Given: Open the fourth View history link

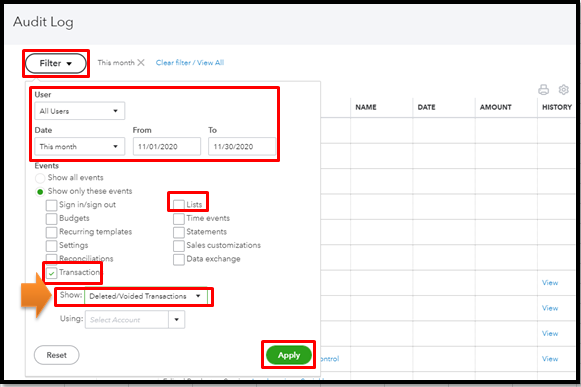Looking at the screenshot, I should 550,359.
